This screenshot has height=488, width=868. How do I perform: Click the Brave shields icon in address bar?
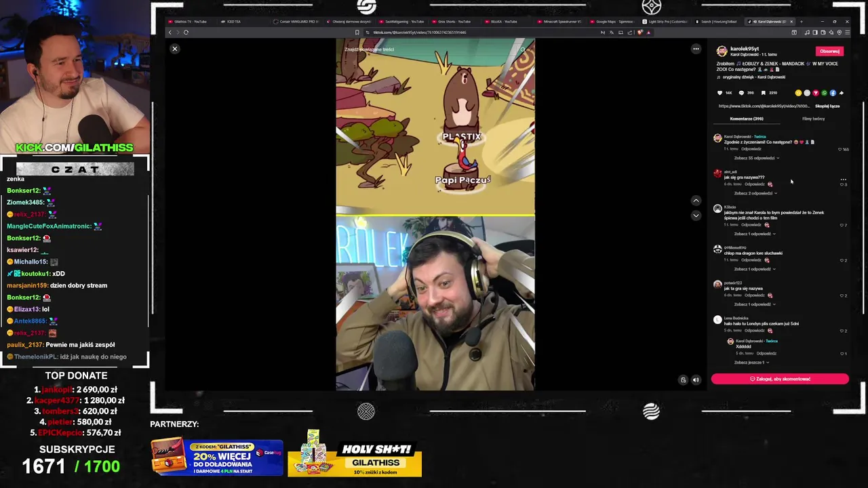tap(640, 32)
